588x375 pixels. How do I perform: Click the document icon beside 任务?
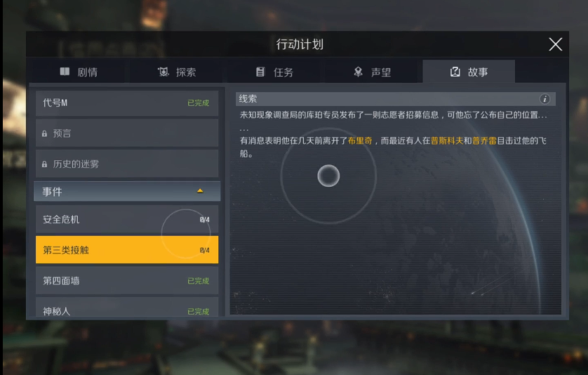[260, 72]
